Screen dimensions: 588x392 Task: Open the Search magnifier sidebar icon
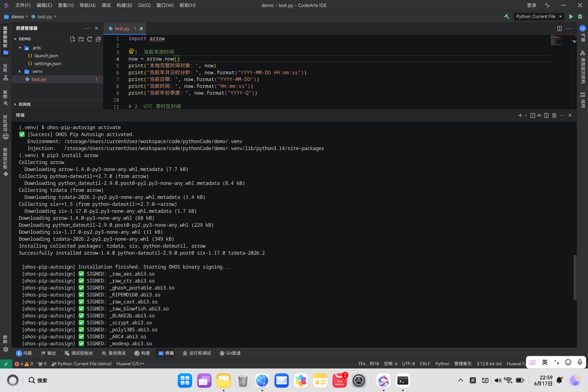(5, 98)
